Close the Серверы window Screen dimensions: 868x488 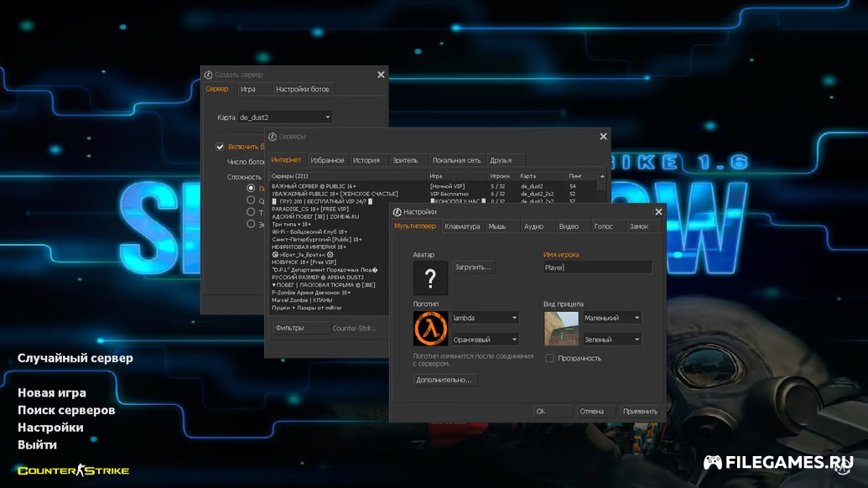[x=603, y=137]
